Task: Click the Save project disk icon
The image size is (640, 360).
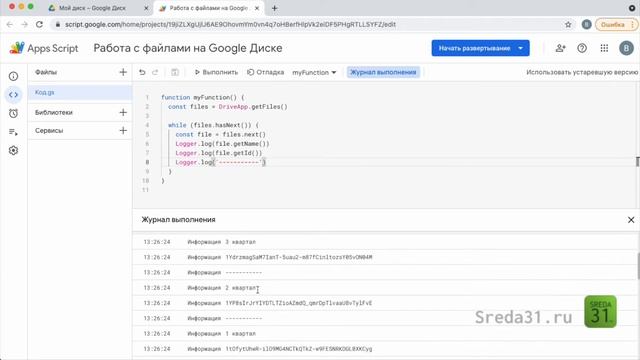Action: coord(175,72)
